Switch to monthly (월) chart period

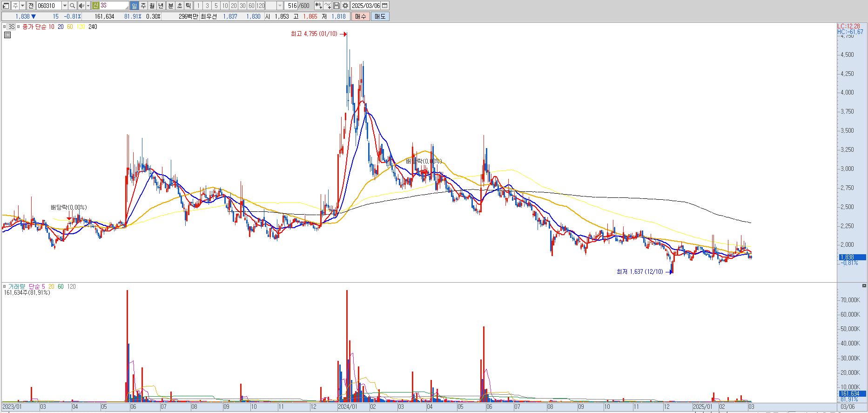pyautogui.click(x=152, y=6)
